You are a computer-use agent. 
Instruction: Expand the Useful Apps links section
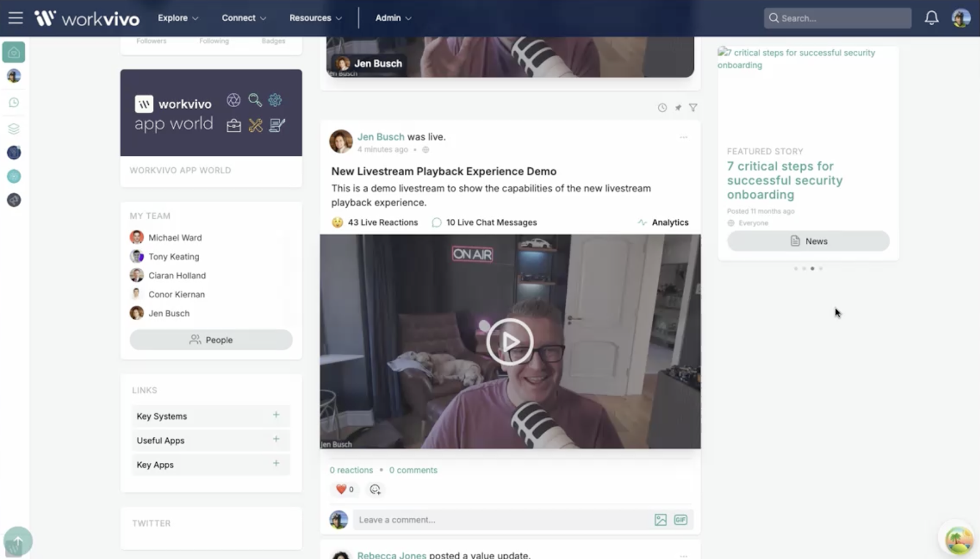[276, 439]
